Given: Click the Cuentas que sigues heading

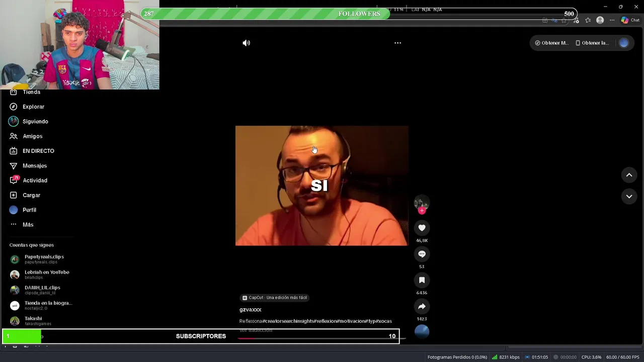Looking at the screenshot, I should (x=31, y=245).
